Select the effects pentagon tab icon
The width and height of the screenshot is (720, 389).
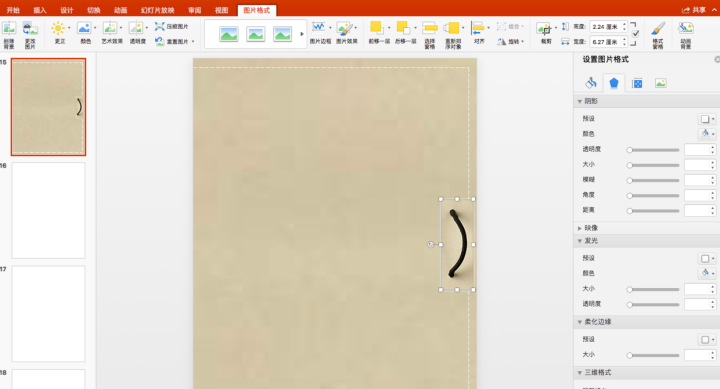click(614, 83)
